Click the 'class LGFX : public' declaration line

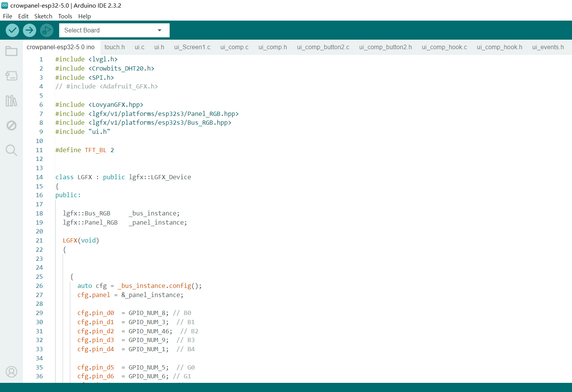(123, 177)
